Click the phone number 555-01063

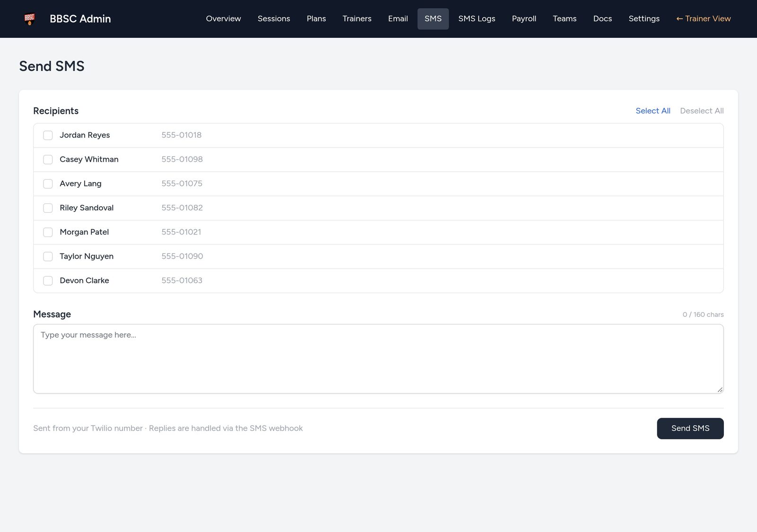182,280
